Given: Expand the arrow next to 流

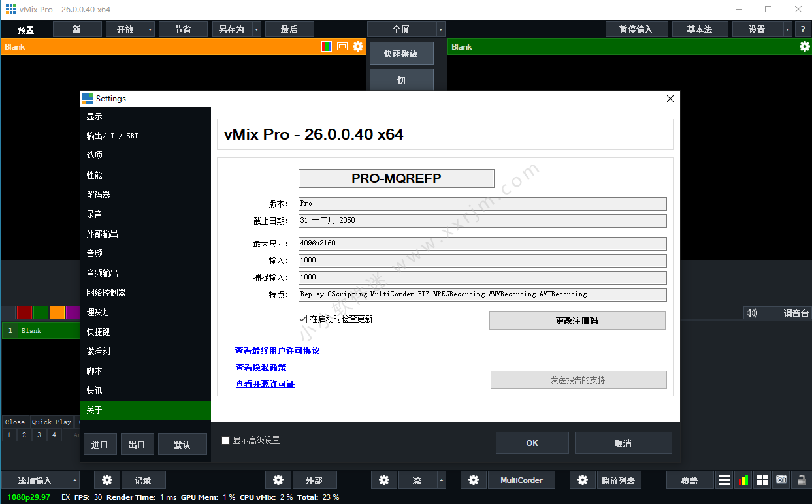Looking at the screenshot, I should point(442,480).
